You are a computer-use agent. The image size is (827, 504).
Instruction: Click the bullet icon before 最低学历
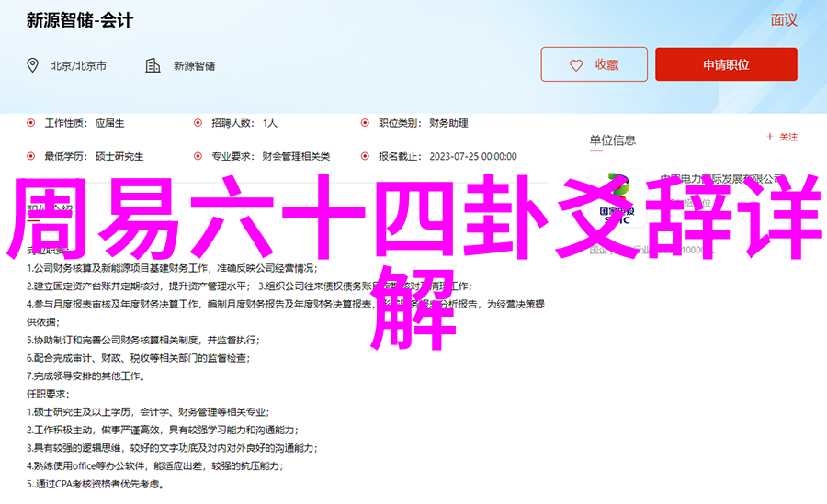tap(32, 156)
